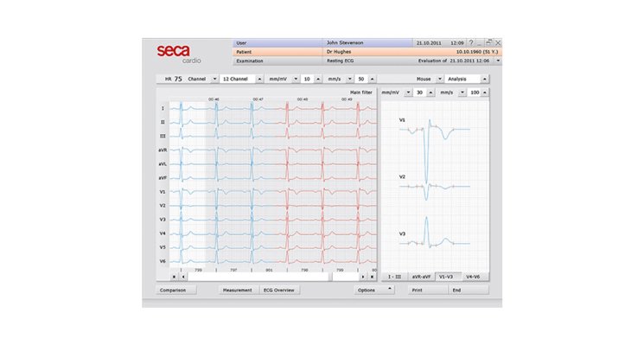Open detail pane mm/s down-arrow next to 100
This screenshot has width=644, height=345.
[462, 93]
